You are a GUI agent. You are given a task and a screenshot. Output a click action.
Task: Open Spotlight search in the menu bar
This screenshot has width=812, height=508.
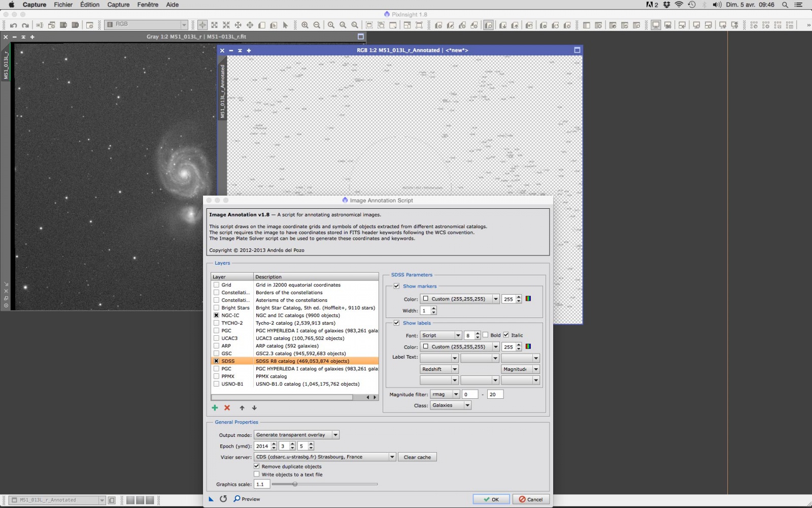coord(785,5)
